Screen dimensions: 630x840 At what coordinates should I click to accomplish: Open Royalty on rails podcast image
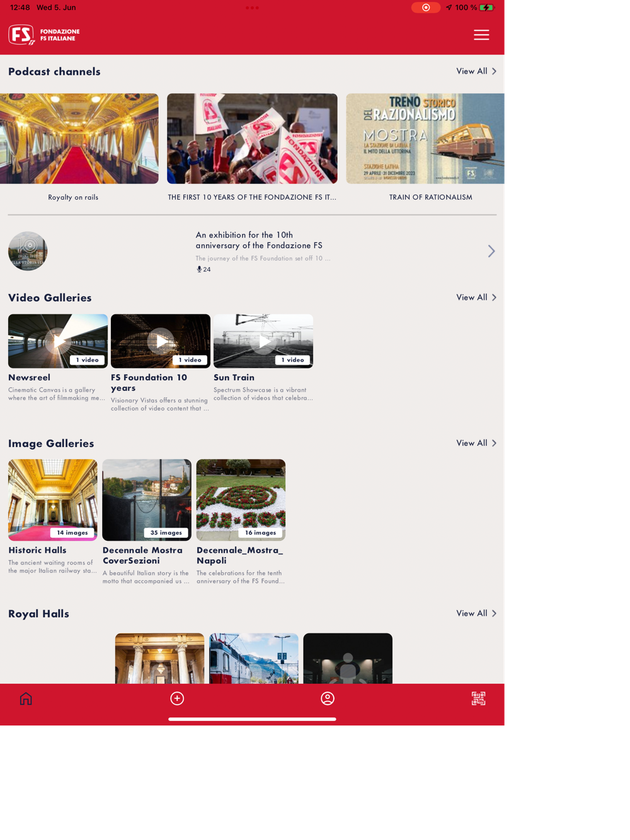pyautogui.click(x=79, y=139)
